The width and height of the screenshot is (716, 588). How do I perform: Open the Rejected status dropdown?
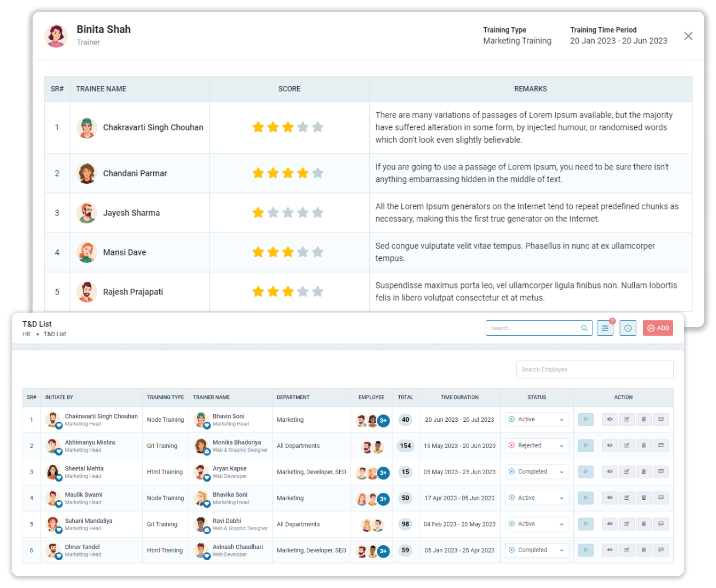(536, 446)
